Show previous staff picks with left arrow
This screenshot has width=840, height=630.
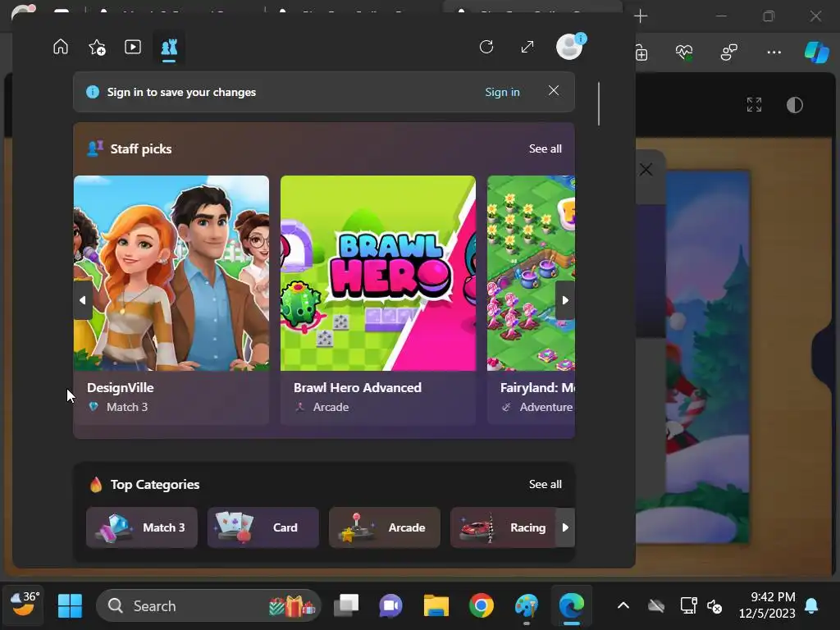point(83,300)
